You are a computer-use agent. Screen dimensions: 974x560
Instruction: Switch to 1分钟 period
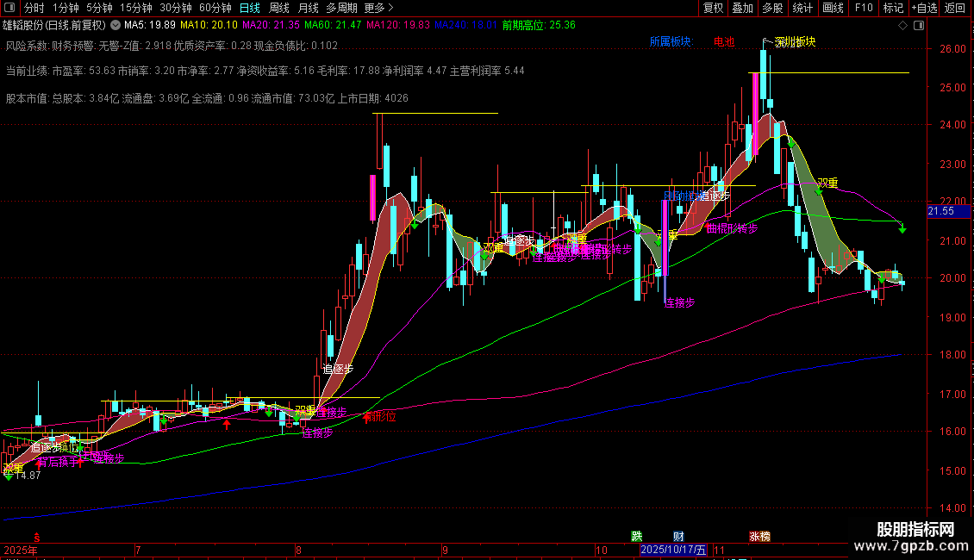point(66,8)
